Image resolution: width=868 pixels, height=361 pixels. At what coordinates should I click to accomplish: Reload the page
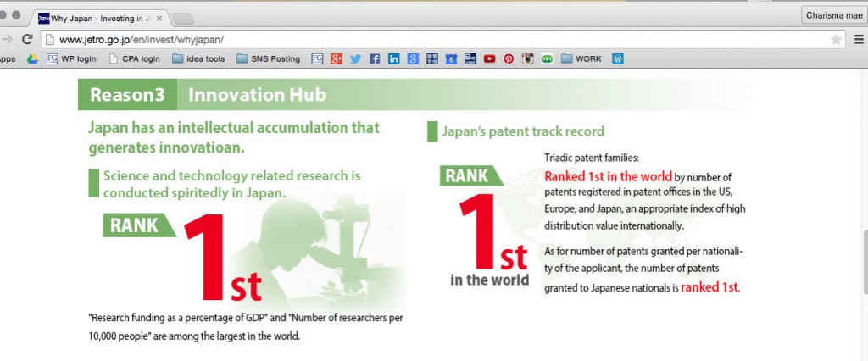click(x=26, y=39)
